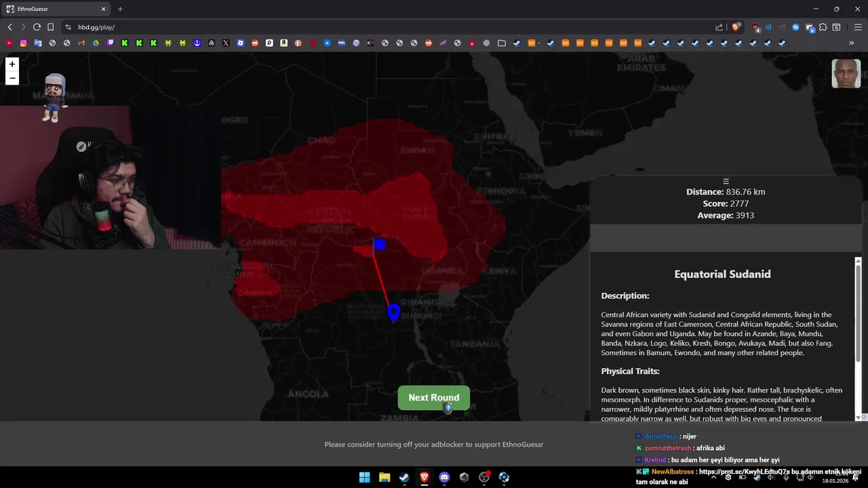Image resolution: width=868 pixels, height=488 pixels.
Task: Click the blue guess pin marker on map
Action: (x=394, y=312)
